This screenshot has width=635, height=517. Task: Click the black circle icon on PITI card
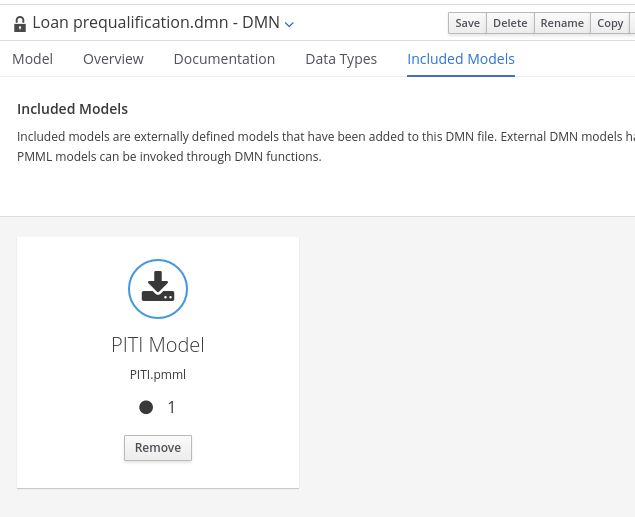tap(146, 407)
